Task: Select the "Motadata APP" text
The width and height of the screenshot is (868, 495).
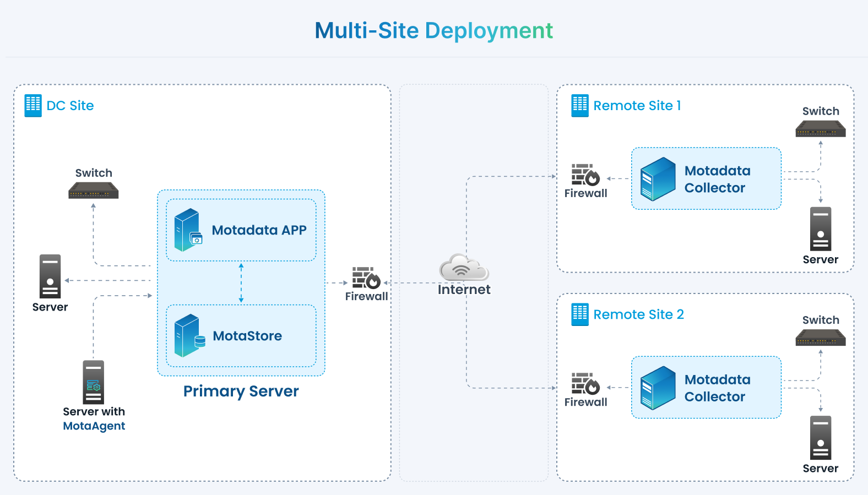Action: (x=259, y=230)
